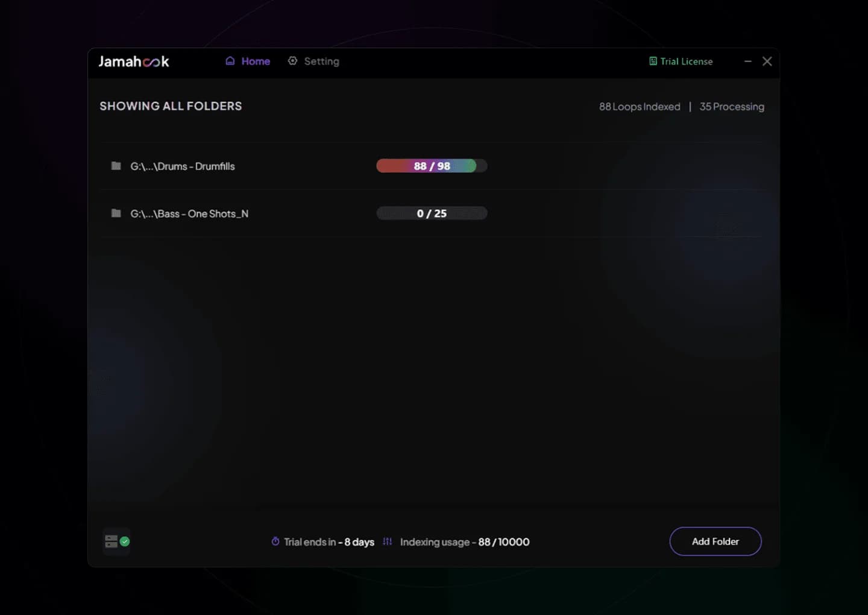The height and width of the screenshot is (615, 868).
Task: Switch to the Home tab
Action: (256, 61)
